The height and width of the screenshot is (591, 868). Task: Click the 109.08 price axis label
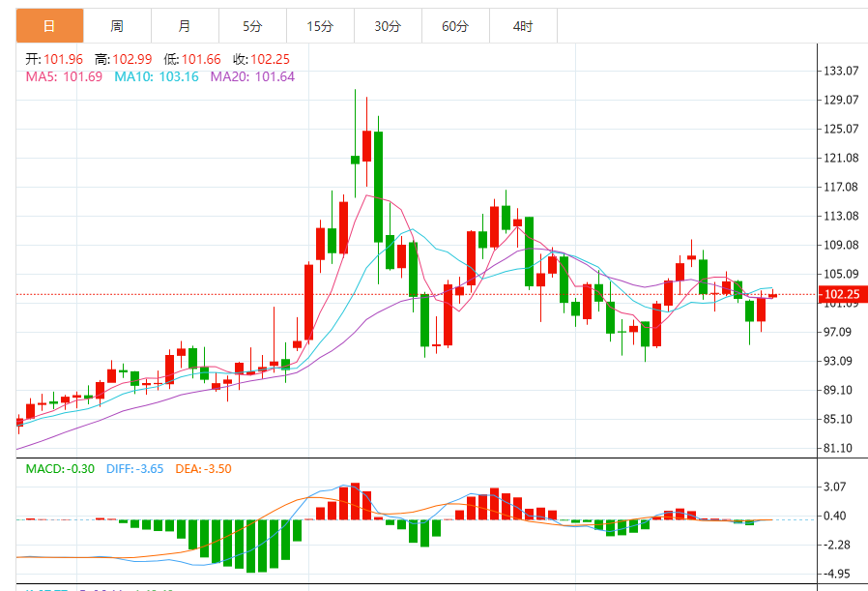click(x=842, y=245)
